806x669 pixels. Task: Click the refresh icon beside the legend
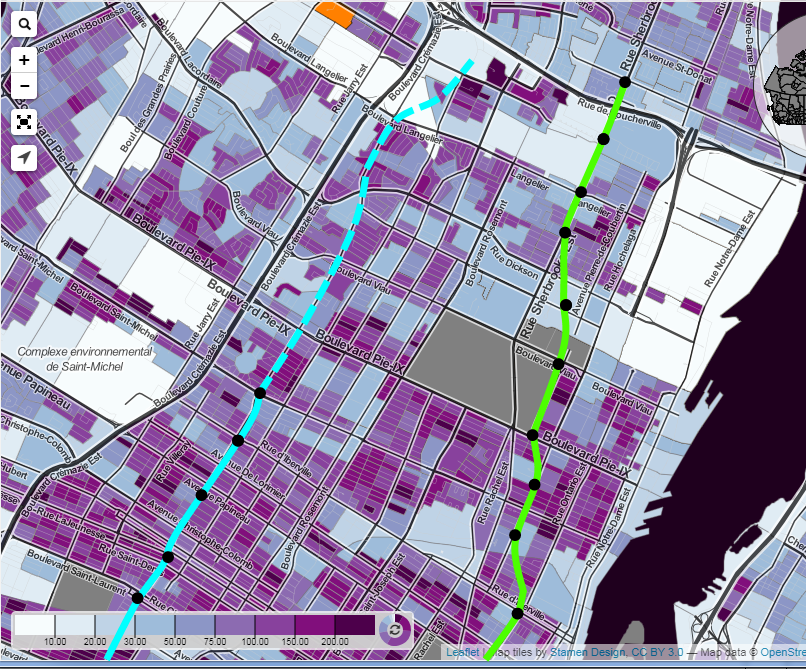pyautogui.click(x=395, y=630)
